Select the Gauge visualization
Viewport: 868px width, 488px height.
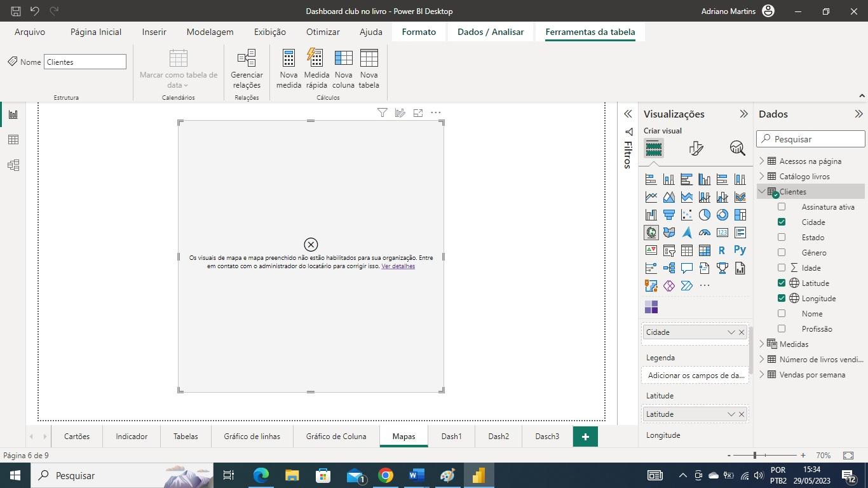click(x=704, y=233)
